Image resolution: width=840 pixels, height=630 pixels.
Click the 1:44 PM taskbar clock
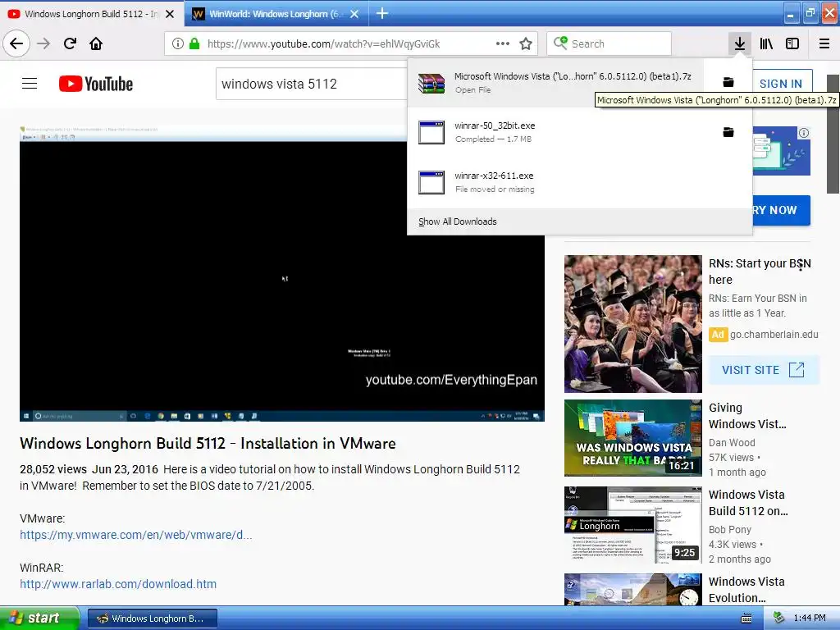pos(810,619)
